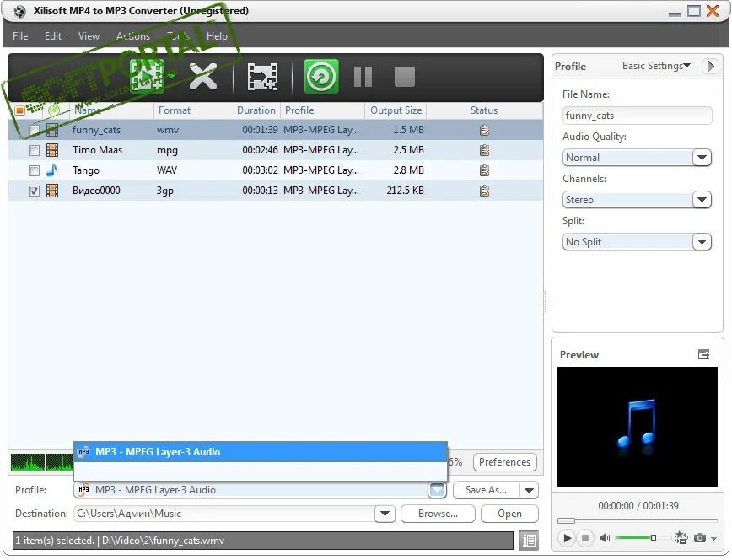Toggle the select-all checkbox in header

tap(19, 110)
